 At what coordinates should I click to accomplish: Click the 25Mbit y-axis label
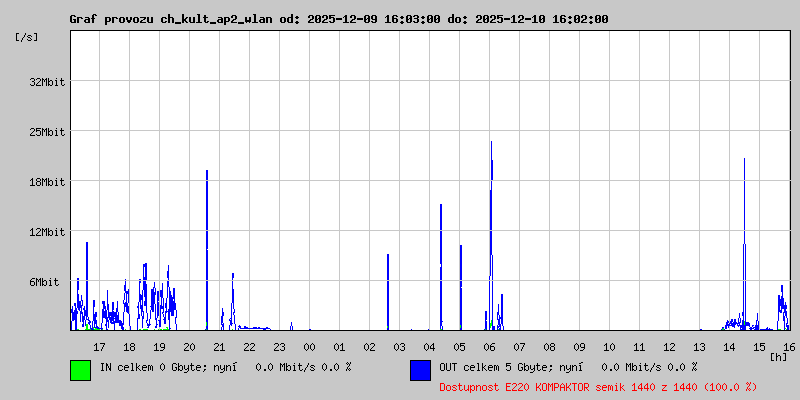(x=47, y=132)
